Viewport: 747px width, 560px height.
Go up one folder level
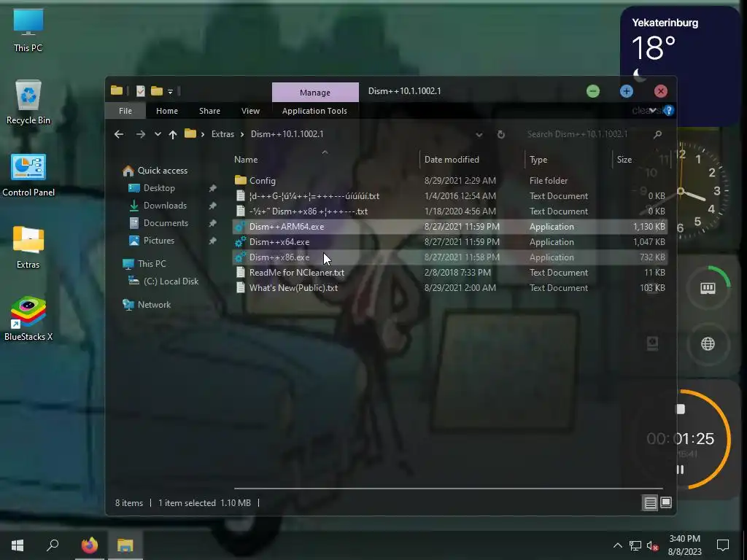(x=173, y=134)
